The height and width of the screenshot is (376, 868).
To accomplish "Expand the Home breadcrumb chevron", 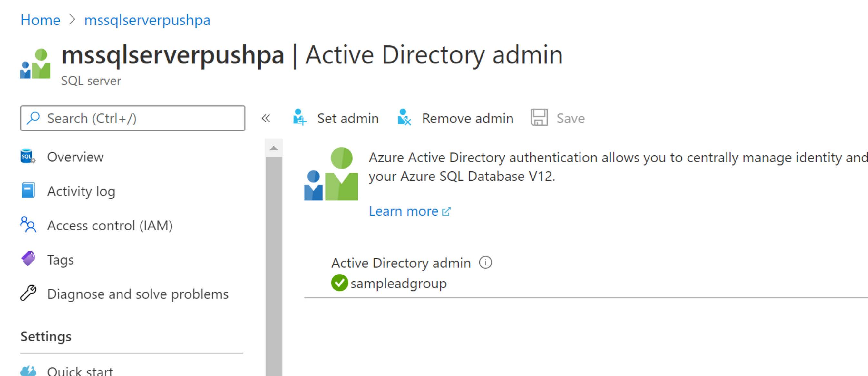I will [x=73, y=20].
